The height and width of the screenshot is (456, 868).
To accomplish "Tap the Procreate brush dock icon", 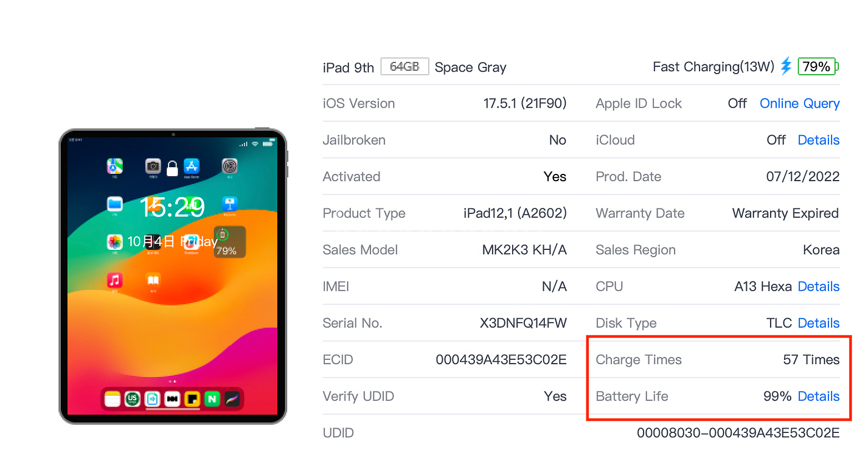I will click(x=232, y=399).
